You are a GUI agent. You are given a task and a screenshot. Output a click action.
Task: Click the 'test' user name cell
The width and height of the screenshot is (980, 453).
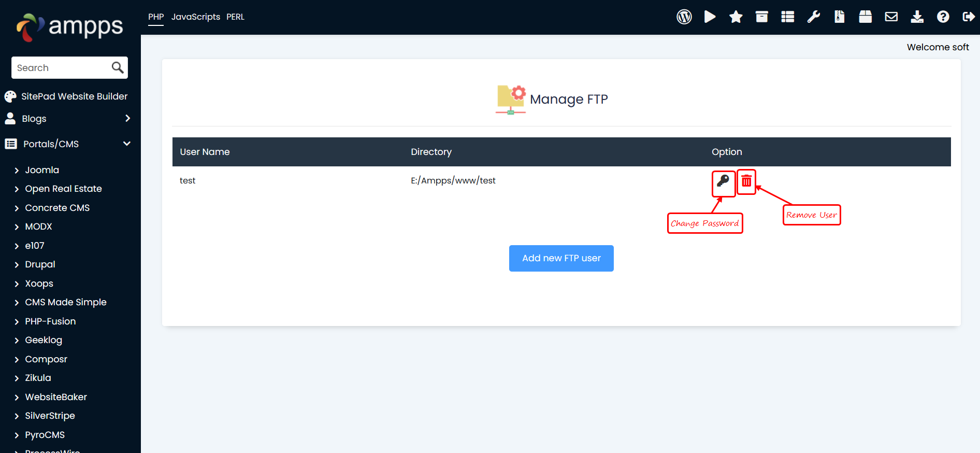[x=188, y=180]
